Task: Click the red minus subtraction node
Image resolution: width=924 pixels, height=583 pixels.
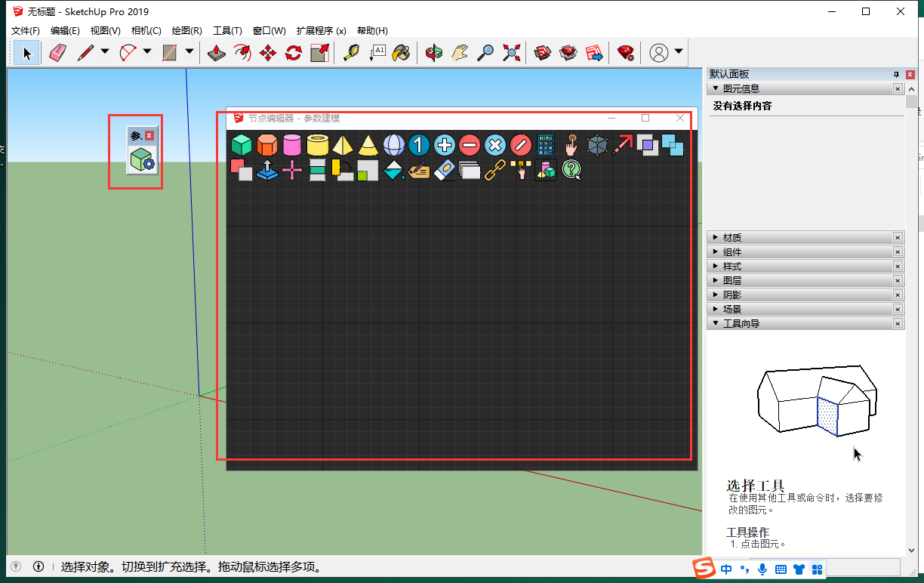Action: pyautogui.click(x=470, y=145)
